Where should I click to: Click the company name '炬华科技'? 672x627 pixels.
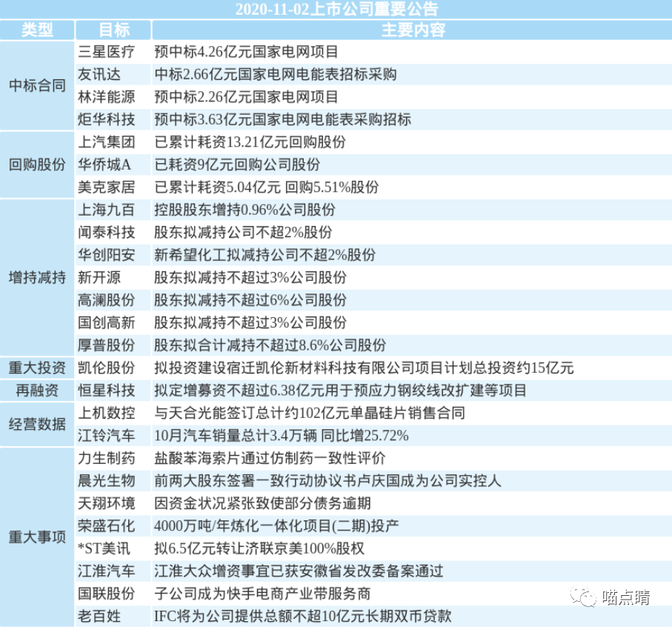click(x=106, y=119)
